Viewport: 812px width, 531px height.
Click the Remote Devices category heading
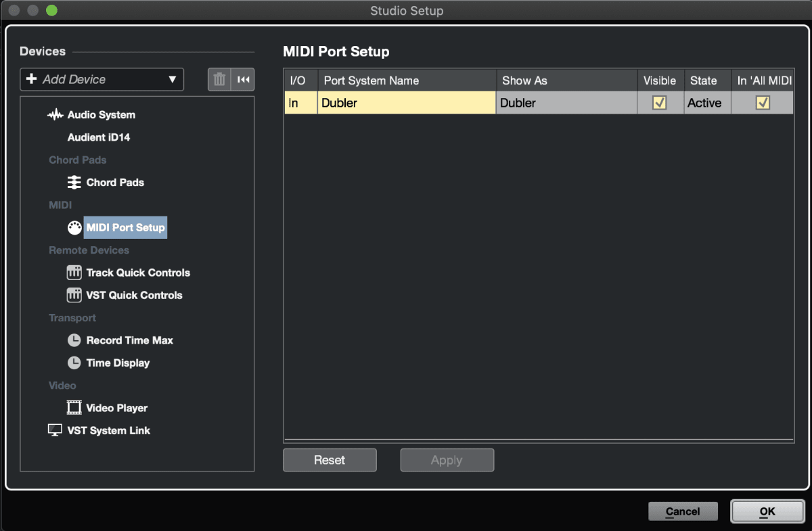[x=89, y=250]
